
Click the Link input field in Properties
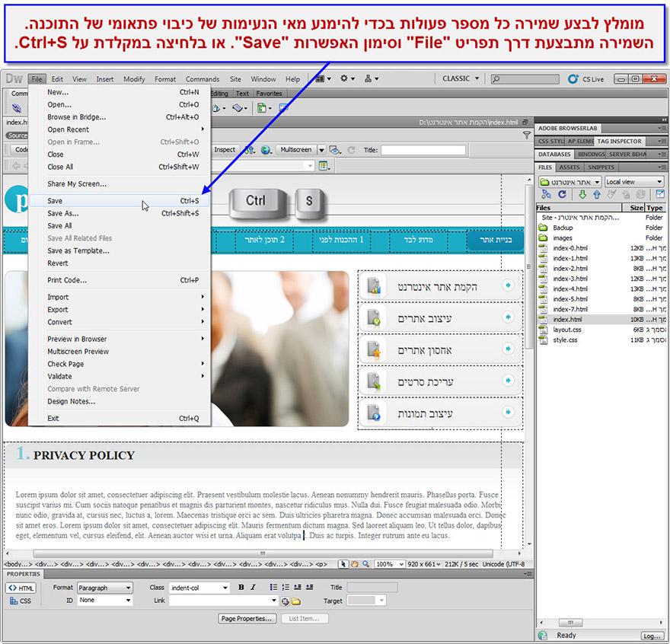tap(224, 601)
